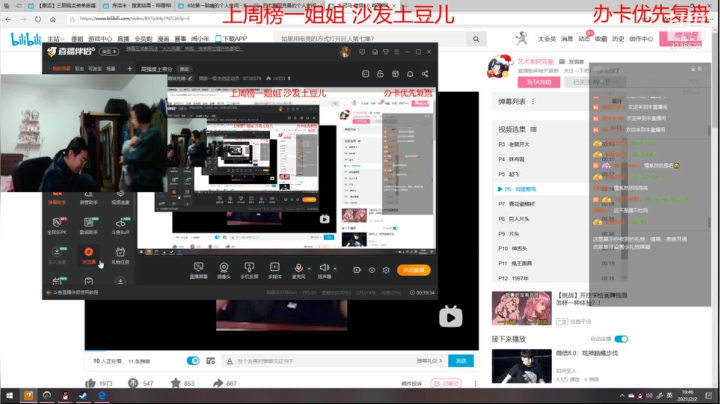Open the 弹幕列表 three-dot menu
This screenshot has height=404, width=720.
[533, 101]
